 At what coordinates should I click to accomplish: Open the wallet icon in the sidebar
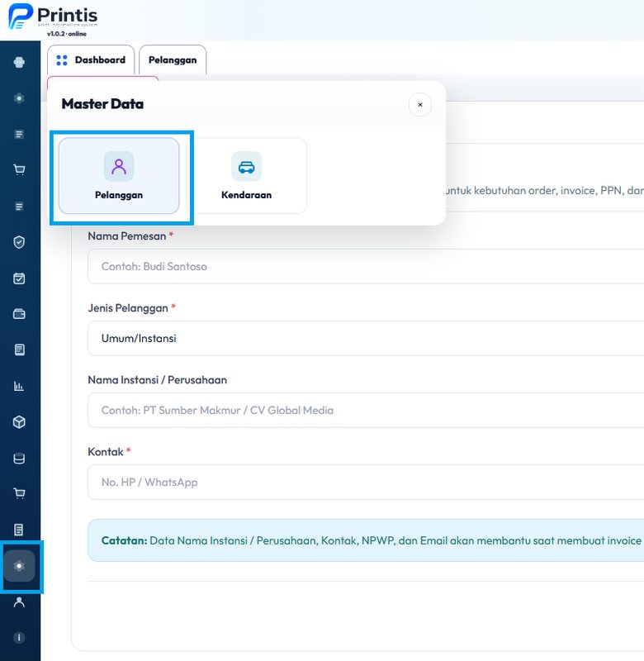19,314
